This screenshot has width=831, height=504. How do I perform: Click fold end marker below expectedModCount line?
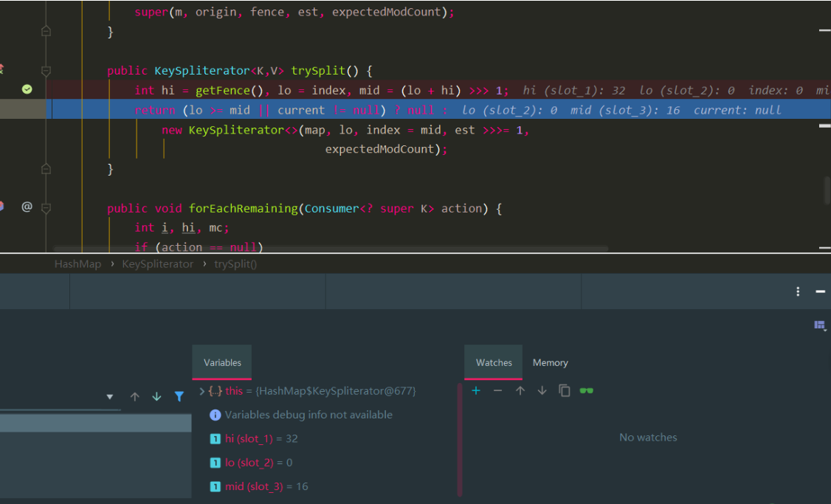[x=46, y=169]
